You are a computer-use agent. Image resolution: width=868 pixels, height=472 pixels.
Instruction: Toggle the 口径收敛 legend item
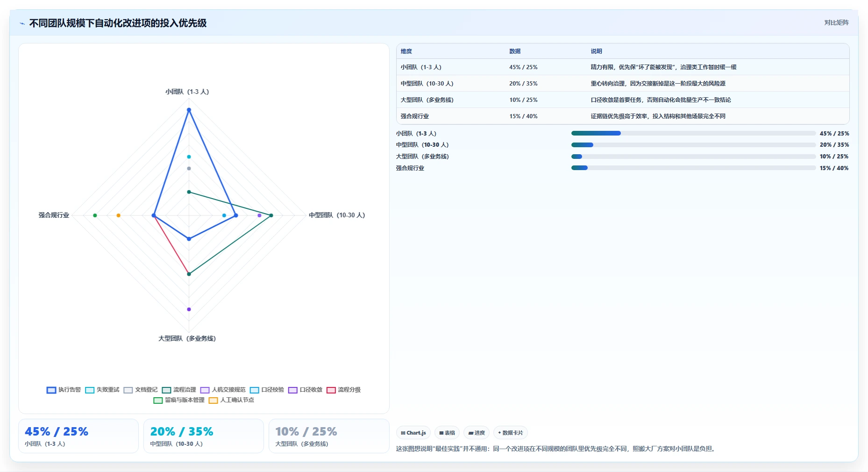tap(305, 390)
